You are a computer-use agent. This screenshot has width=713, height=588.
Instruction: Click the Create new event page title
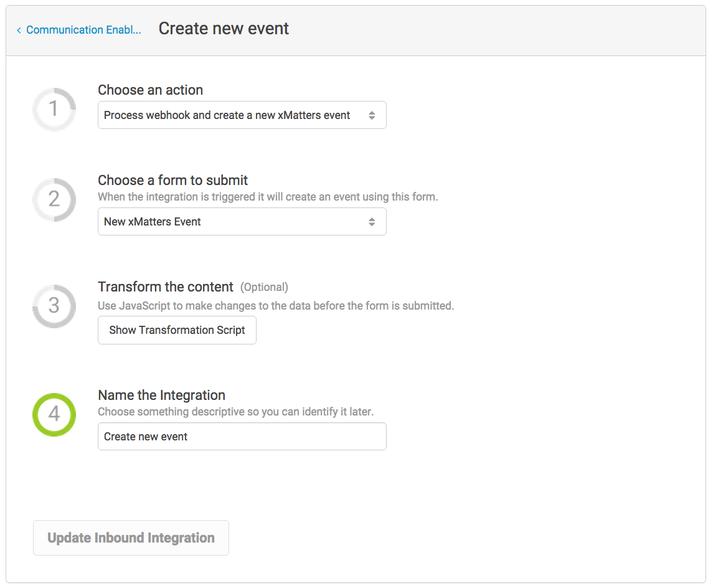pos(224,29)
